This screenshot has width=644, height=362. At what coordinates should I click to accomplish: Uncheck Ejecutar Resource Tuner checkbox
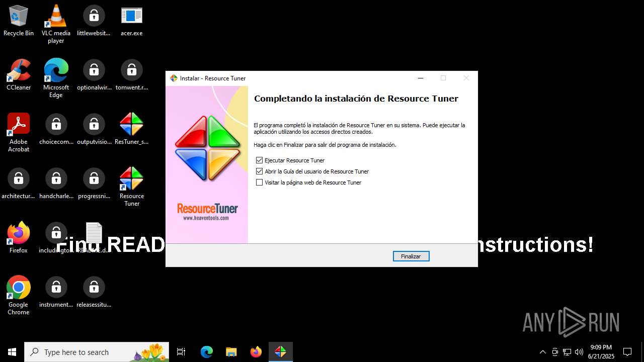click(260, 160)
